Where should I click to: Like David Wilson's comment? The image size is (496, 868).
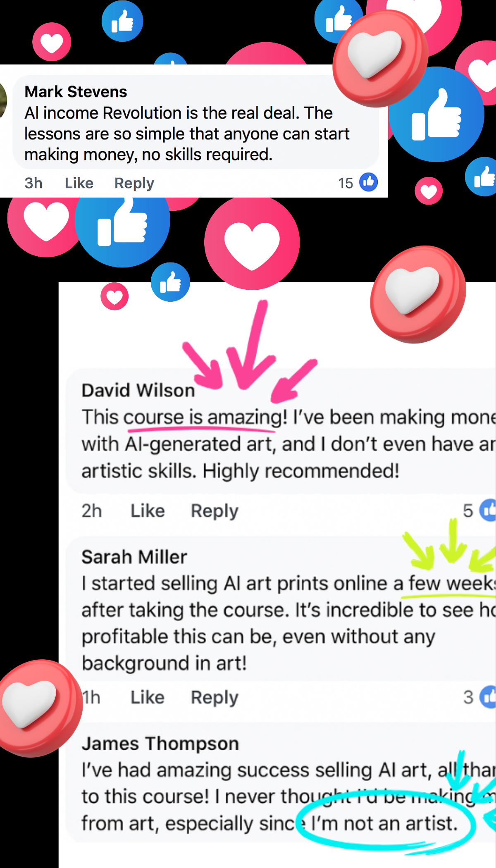point(148,511)
